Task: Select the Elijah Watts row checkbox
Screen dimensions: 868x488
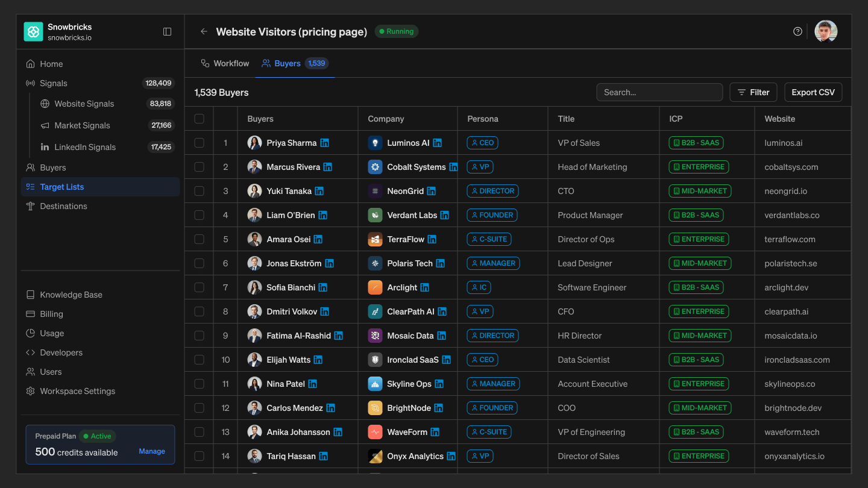Action: click(x=199, y=360)
